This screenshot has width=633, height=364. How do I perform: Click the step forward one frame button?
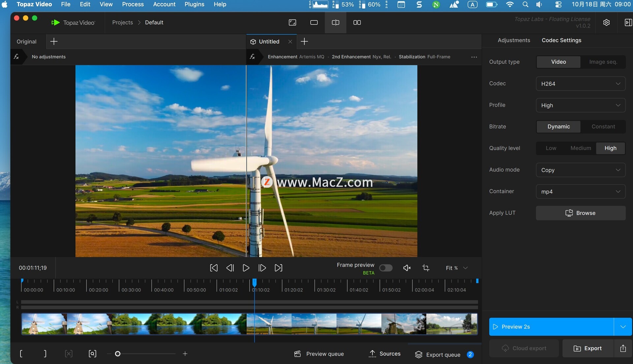(262, 268)
